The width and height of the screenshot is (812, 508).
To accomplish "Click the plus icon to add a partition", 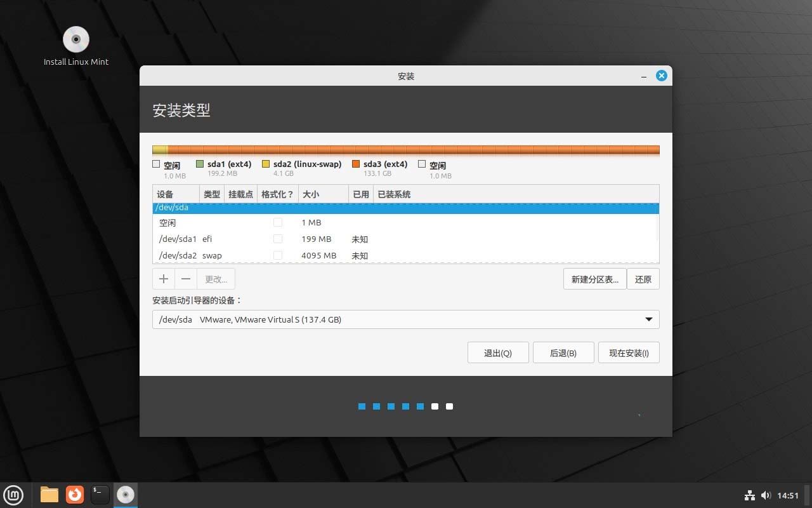I will [163, 279].
